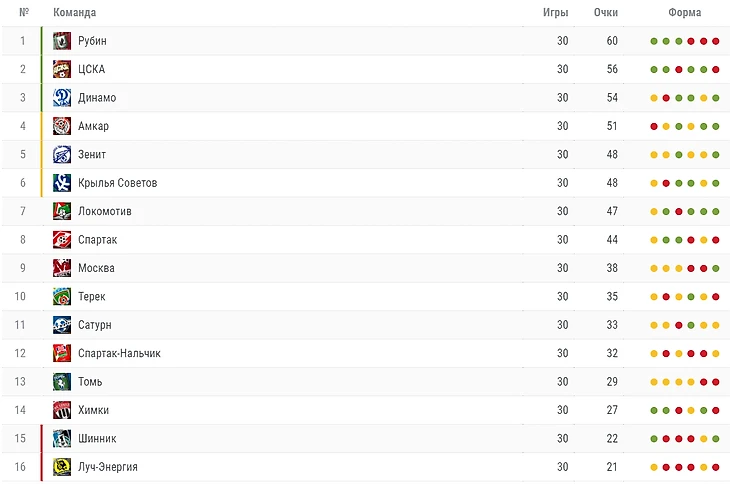Click the Форма column header
730x485 pixels.
click(x=684, y=13)
